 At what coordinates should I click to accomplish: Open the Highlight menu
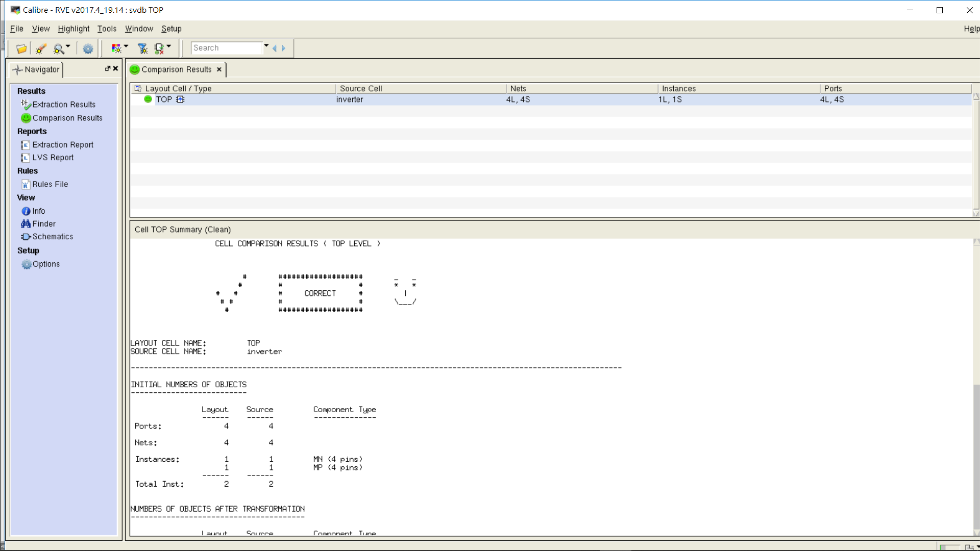click(x=73, y=29)
